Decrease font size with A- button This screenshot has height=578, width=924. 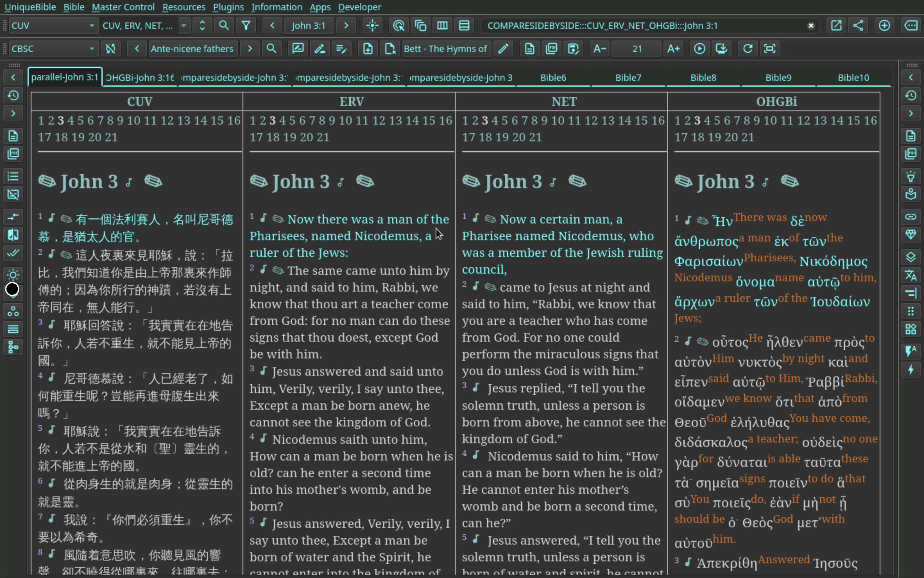600,48
